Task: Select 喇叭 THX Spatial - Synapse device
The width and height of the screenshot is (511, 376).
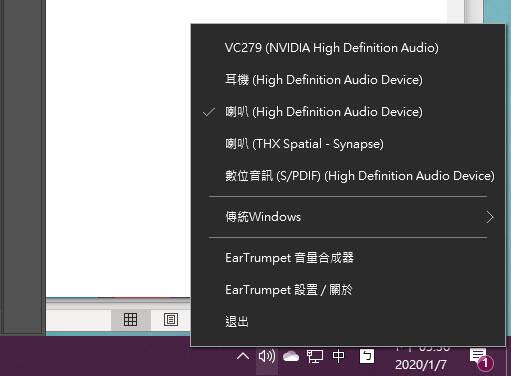Action: pyautogui.click(x=348, y=144)
